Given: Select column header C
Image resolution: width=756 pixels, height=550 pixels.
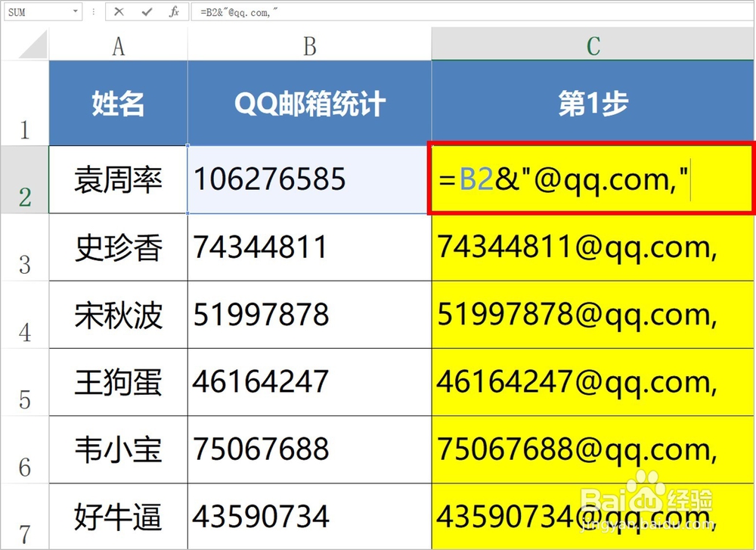Looking at the screenshot, I should pos(593,47).
